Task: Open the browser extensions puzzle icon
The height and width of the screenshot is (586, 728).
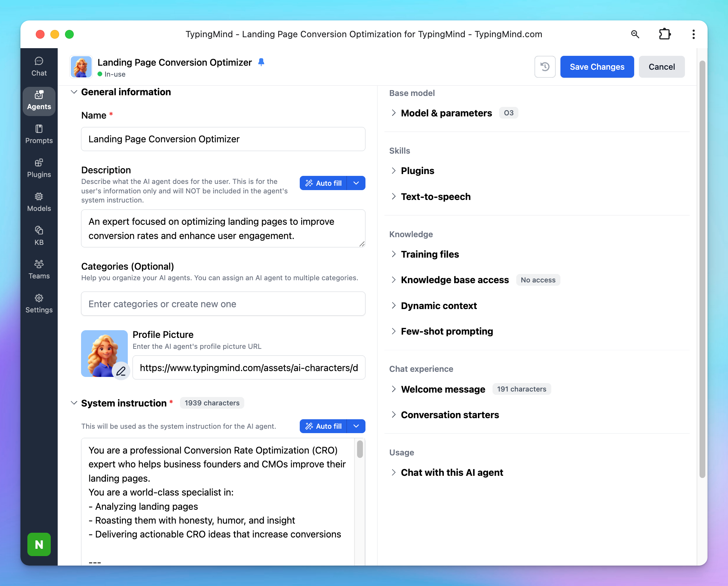Action: tap(664, 34)
